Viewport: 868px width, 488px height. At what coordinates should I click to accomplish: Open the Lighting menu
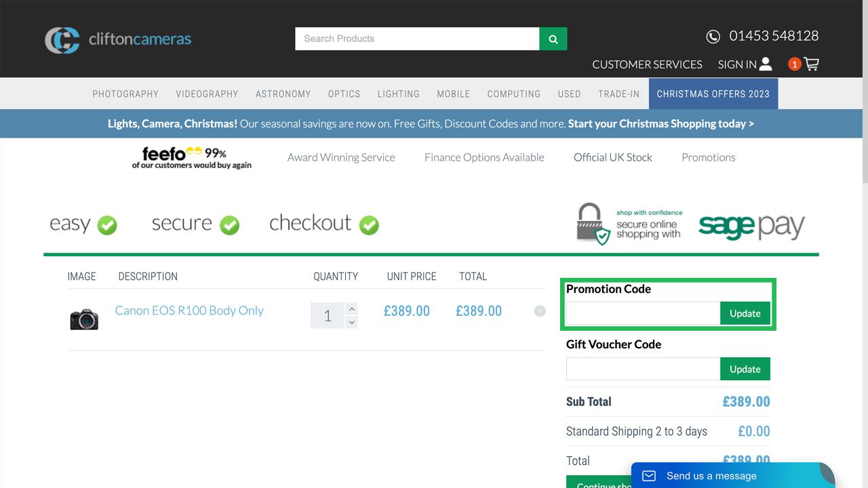(398, 94)
